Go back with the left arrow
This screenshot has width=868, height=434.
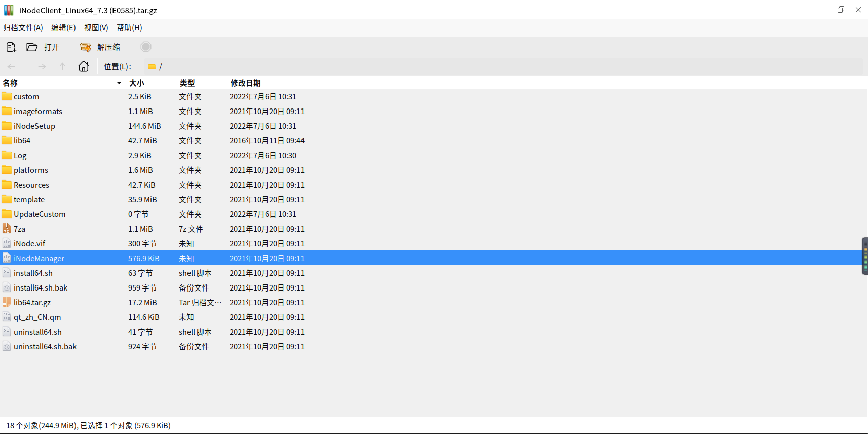point(11,66)
